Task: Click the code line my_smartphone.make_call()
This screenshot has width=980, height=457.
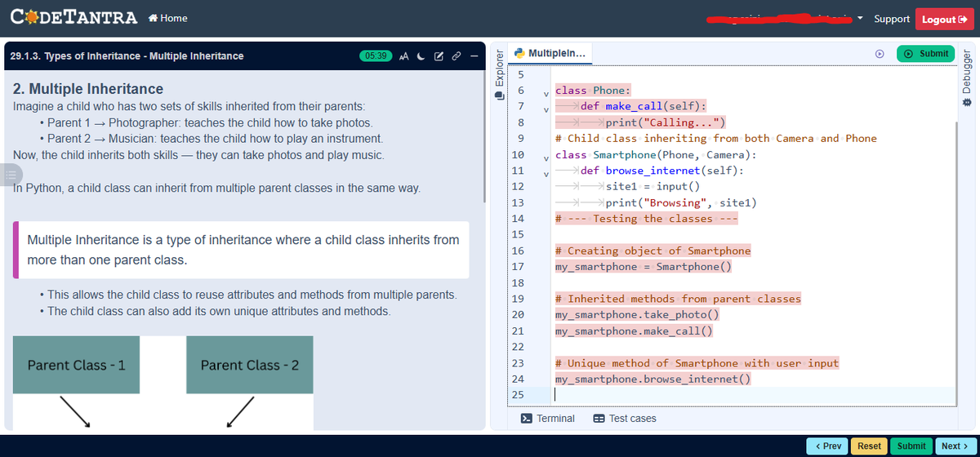Action: click(x=634, y=331)
